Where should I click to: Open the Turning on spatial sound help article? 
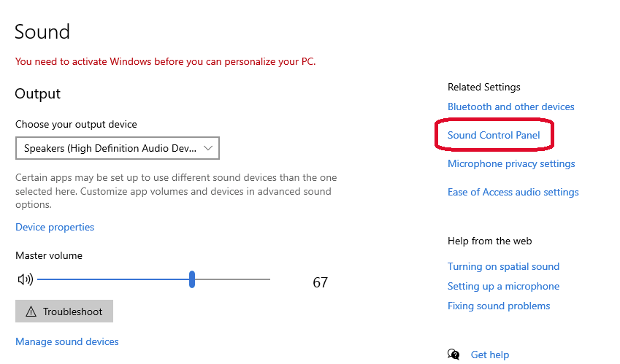point(503,266)
